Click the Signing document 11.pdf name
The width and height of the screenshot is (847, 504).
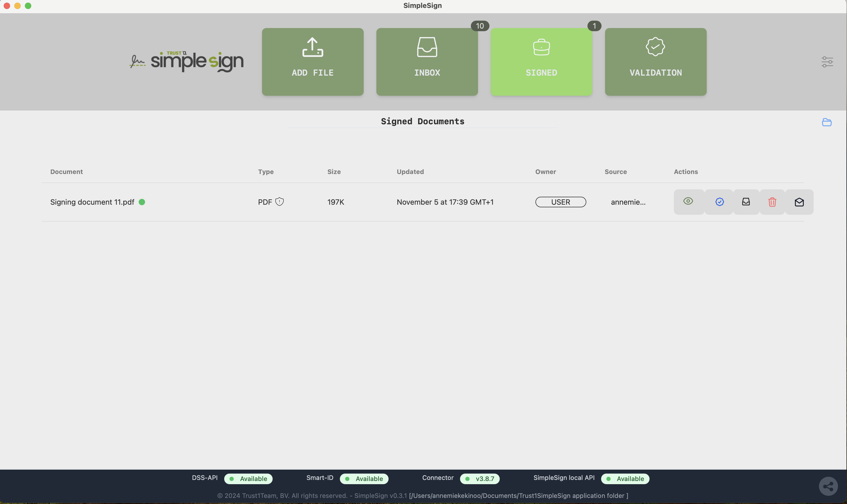pyautogui.click(x=92, y=202)
